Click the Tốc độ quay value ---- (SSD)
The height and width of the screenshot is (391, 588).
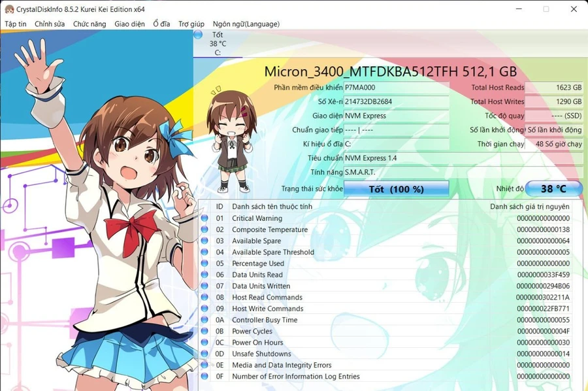[553, 116]
